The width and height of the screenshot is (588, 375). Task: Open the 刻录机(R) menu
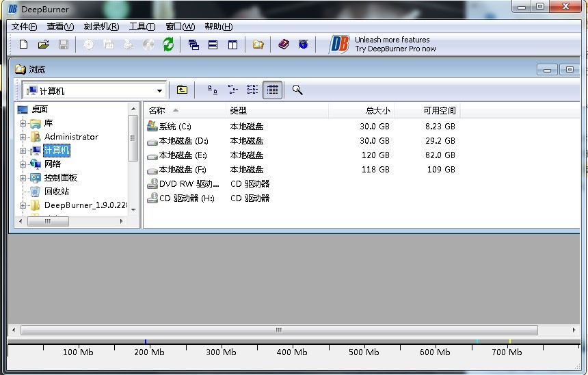point(101,27)
